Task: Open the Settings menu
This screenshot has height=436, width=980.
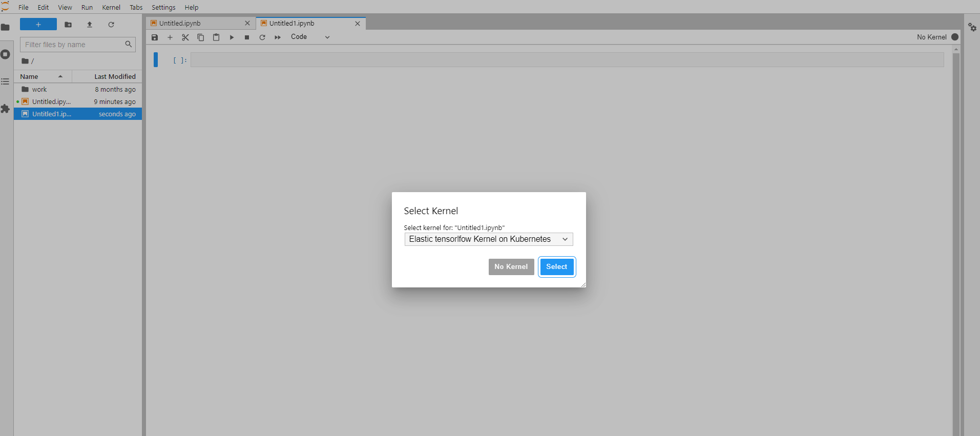Action: 163,7
